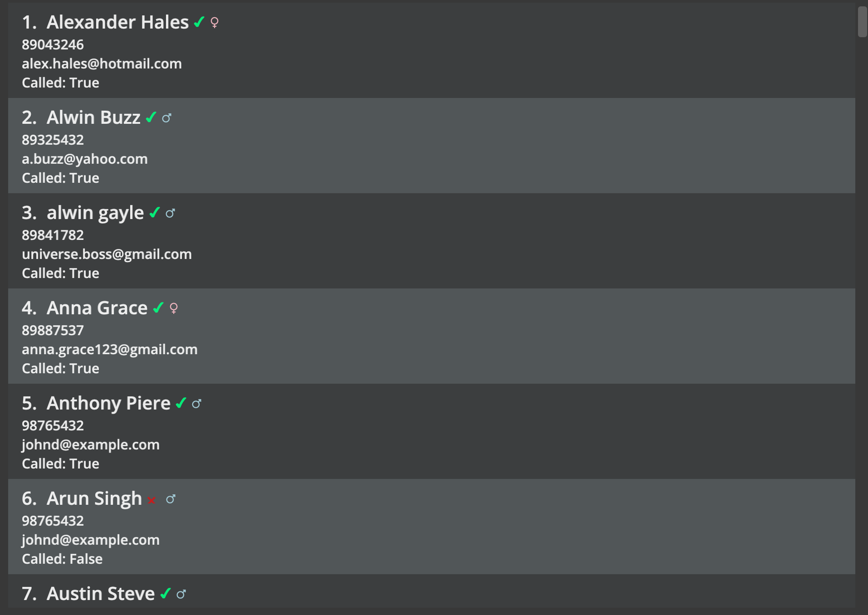Viewport: 868px width, 615px height.
Task: Click the red cross next to Arun Singh
Action: click(x=151, y=500)
